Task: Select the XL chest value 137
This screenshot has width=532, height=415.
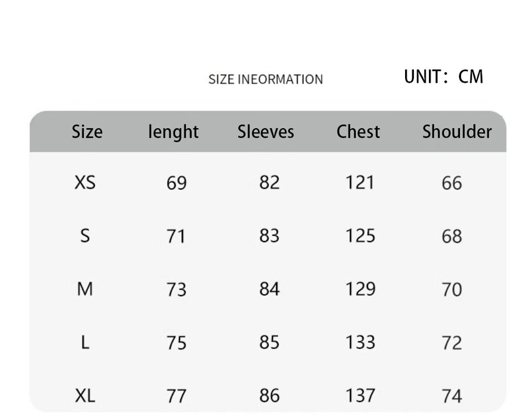Action: point(360,396)
